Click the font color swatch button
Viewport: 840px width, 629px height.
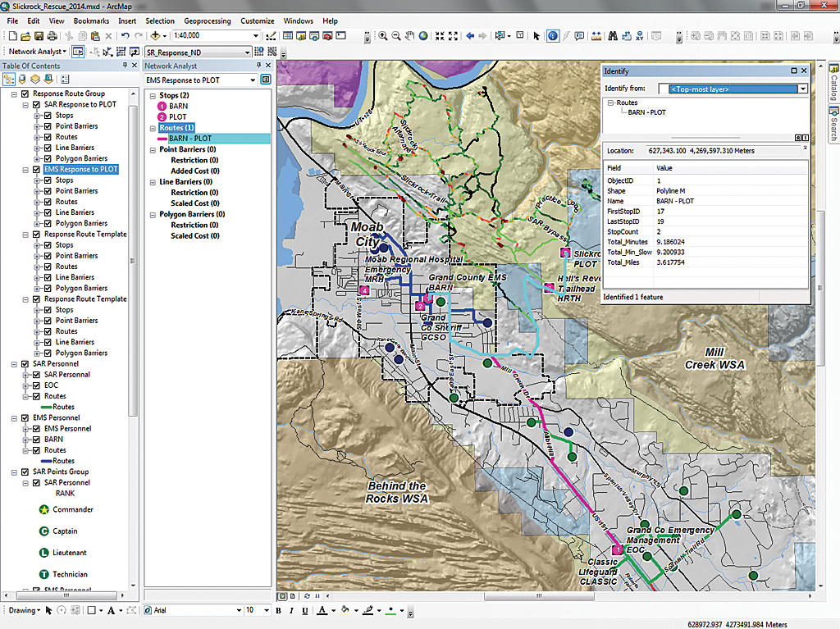[x=322, y=611]
